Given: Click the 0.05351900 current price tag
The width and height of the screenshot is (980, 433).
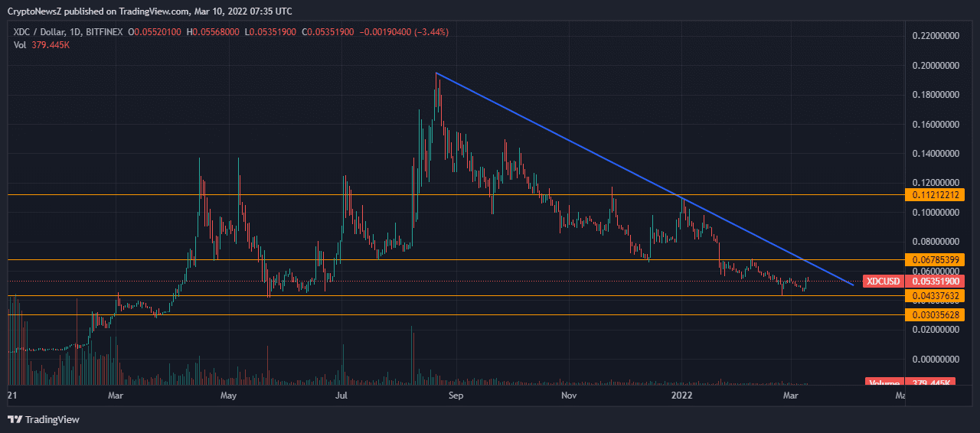Looking at the screenshot, I should pyautogui.click(x=933, y=281).
